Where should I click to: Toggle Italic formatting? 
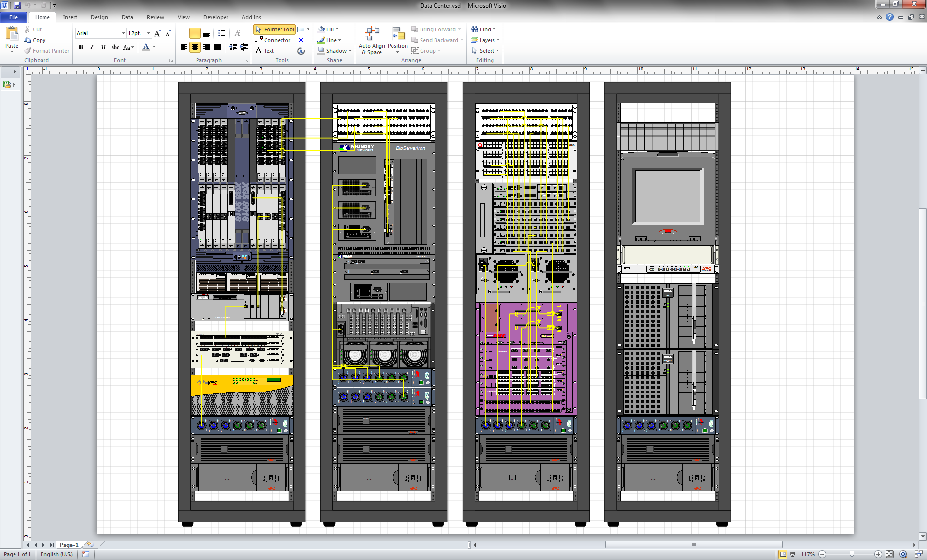point(92,47)
